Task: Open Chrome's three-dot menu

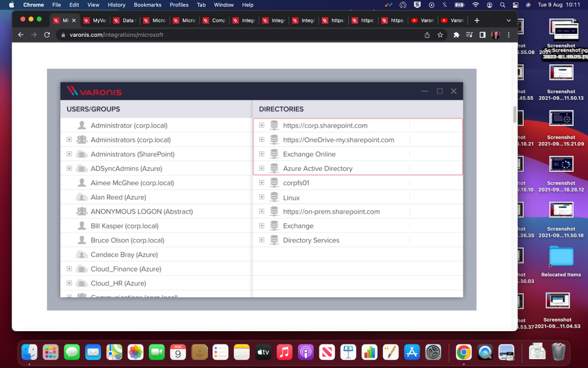Action: coord(509,35)
